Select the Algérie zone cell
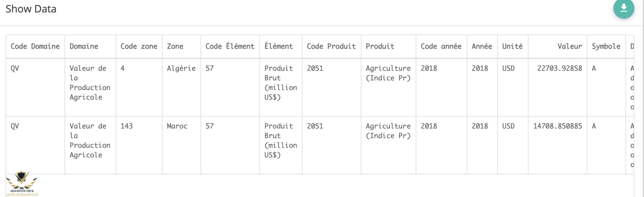644x197 pixels. click(181, 68)
